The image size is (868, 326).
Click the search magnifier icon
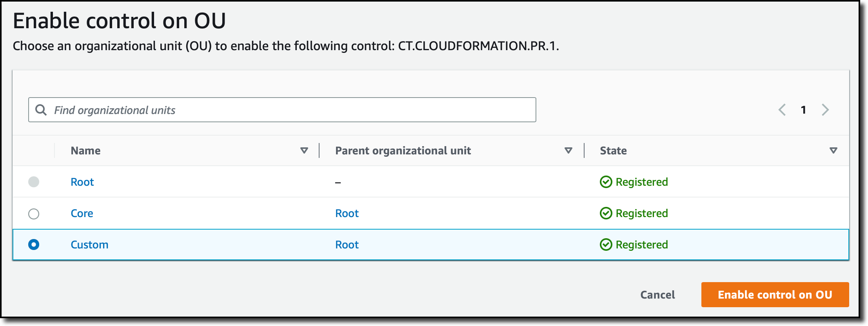41,110
